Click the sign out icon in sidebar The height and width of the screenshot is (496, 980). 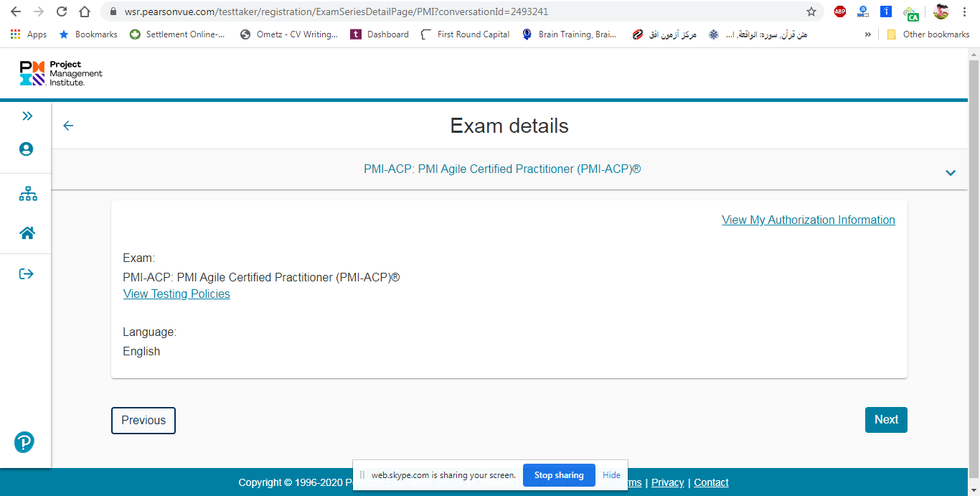pos(27,273)
